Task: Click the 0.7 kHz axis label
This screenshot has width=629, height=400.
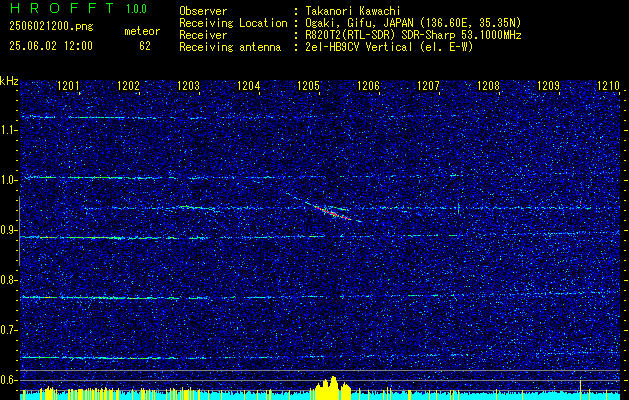Action: (9, 330)
